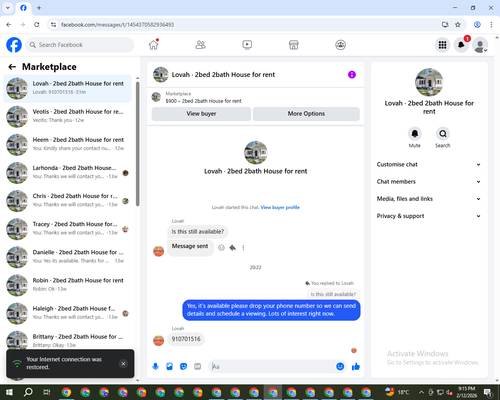Open the Brittany conversation

click(67, 341)
